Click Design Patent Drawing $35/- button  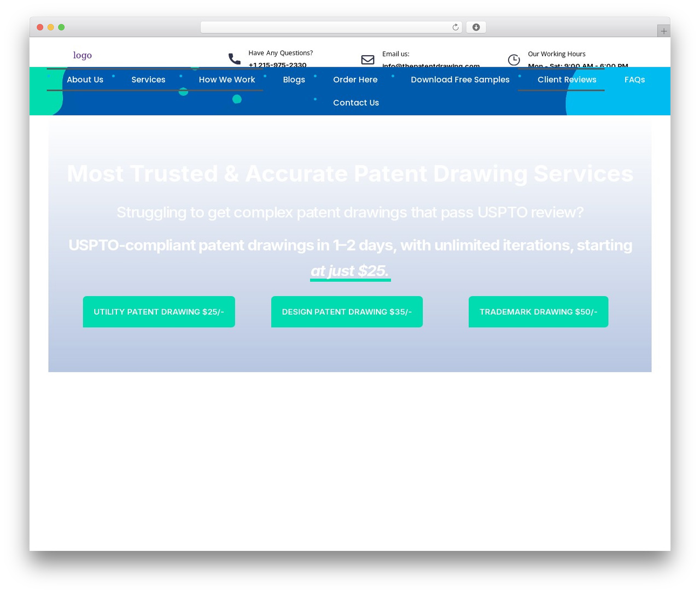pos(347,312)
